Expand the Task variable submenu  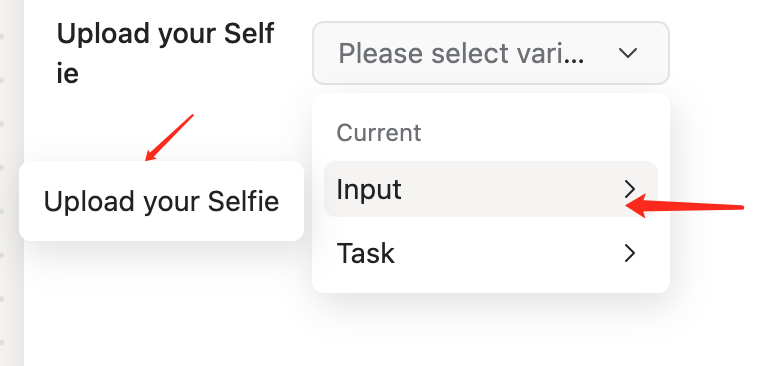(x=491, y=253)
